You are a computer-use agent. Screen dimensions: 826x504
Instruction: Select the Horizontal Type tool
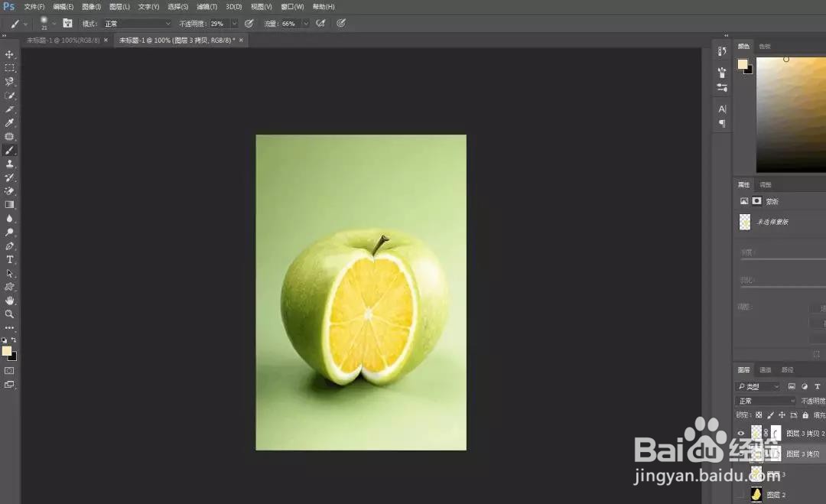(9, 259)
